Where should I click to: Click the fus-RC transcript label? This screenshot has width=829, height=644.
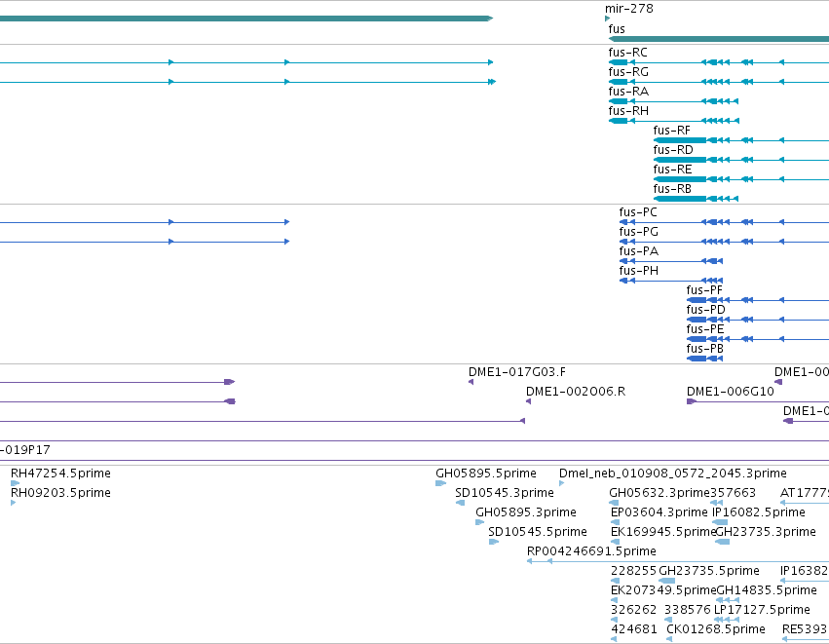click(x=627, y=53)
